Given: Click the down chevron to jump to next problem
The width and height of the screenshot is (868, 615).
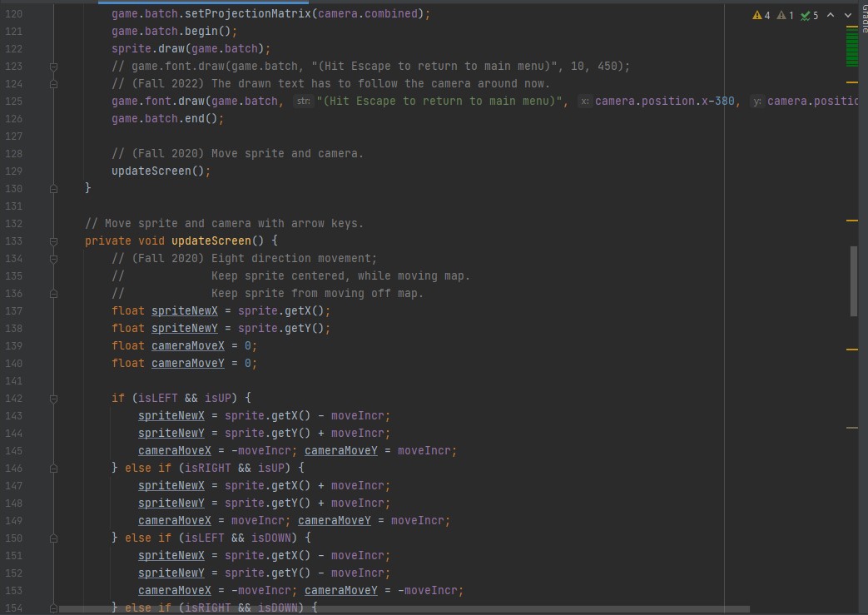Looking at the screenshot, I should 847,15.
